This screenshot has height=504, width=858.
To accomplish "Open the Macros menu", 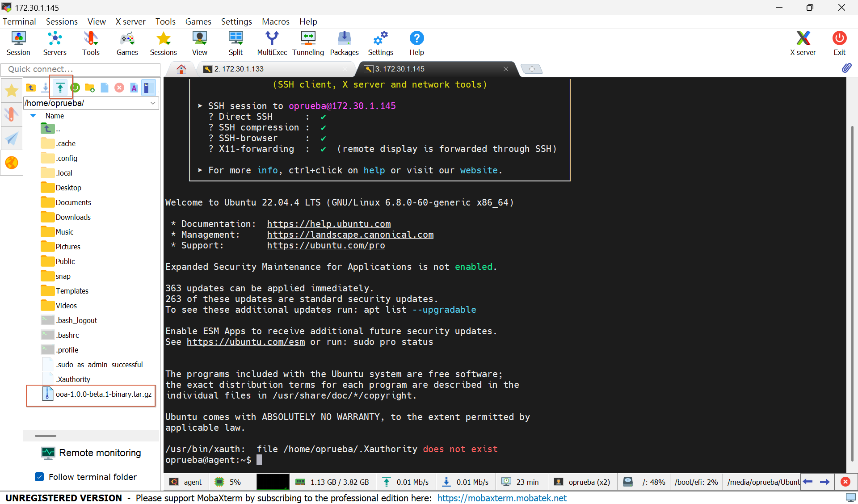I will [275, 21].
